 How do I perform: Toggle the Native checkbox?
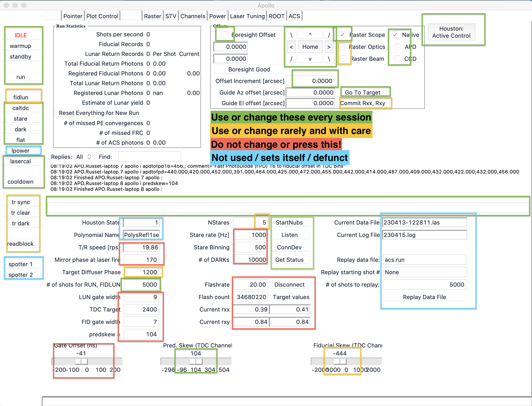395,35
